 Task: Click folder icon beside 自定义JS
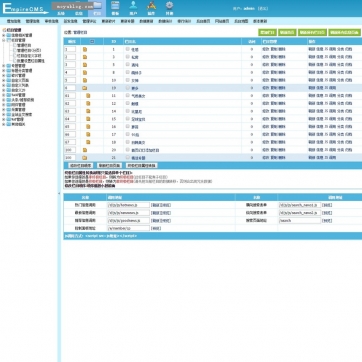[9, 90]
